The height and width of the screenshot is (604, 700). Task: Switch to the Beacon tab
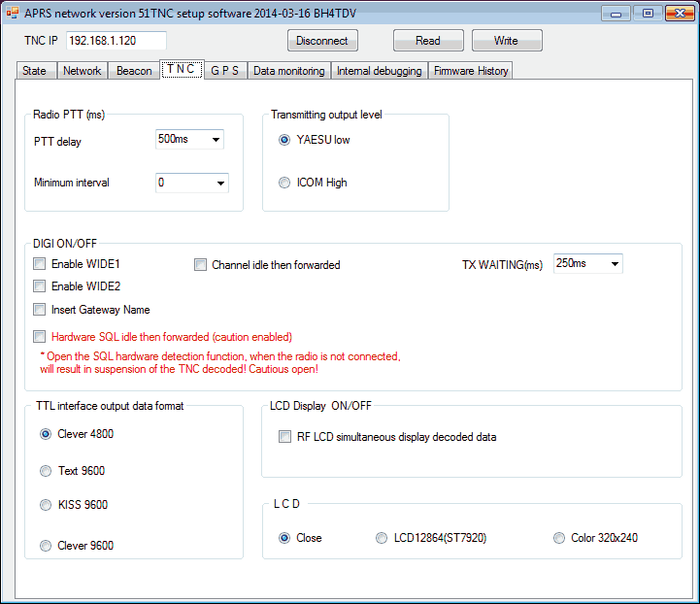click(134, 71)
